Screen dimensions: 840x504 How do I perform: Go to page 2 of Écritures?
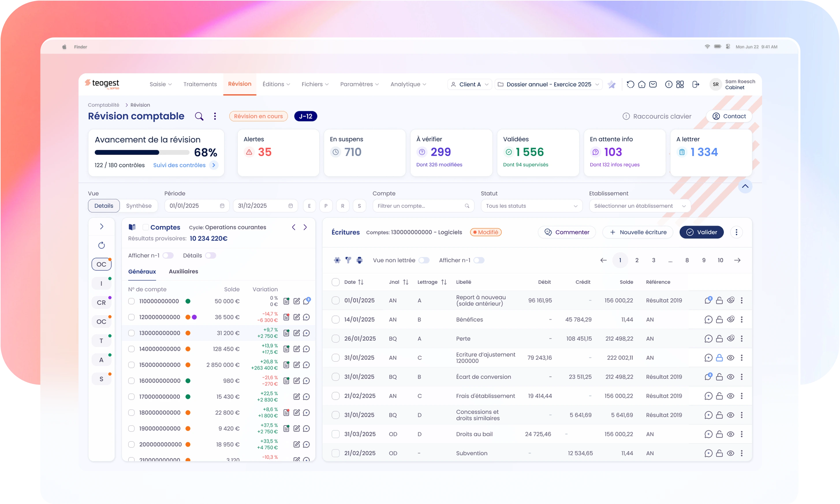tap(636, 260)
